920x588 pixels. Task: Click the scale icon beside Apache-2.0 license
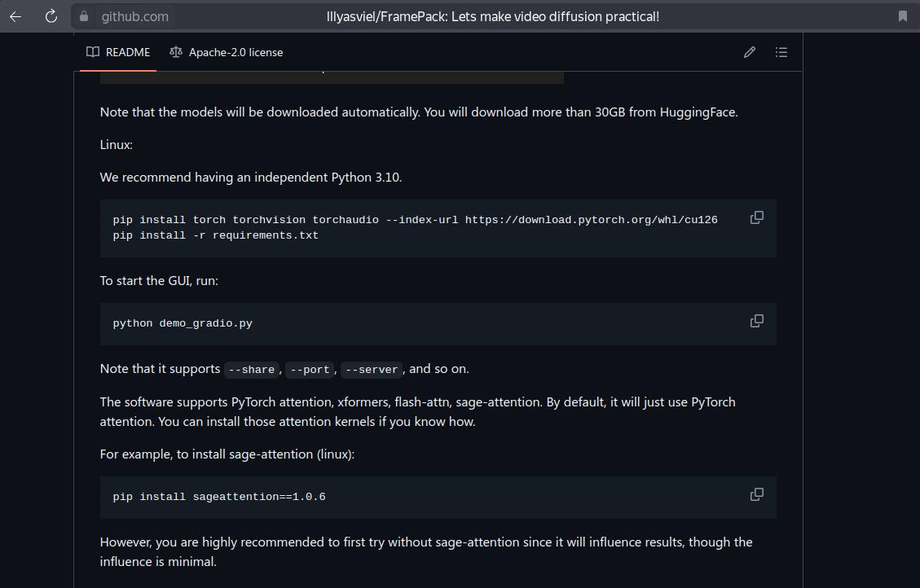176,52
